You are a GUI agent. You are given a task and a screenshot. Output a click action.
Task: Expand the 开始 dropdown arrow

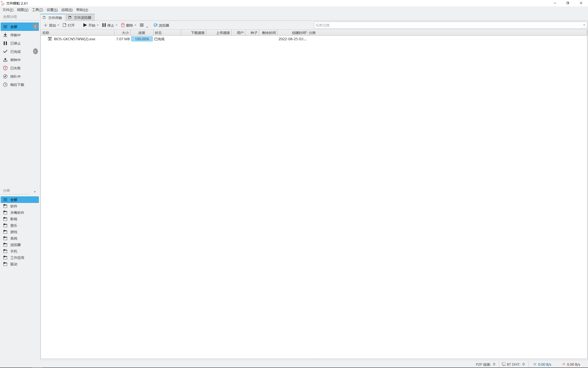pyautogui.click(x=98, y=25)
